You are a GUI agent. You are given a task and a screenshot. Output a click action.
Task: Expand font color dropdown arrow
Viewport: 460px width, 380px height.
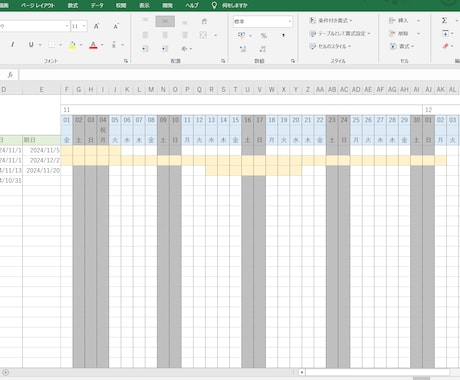coord(102,44)
